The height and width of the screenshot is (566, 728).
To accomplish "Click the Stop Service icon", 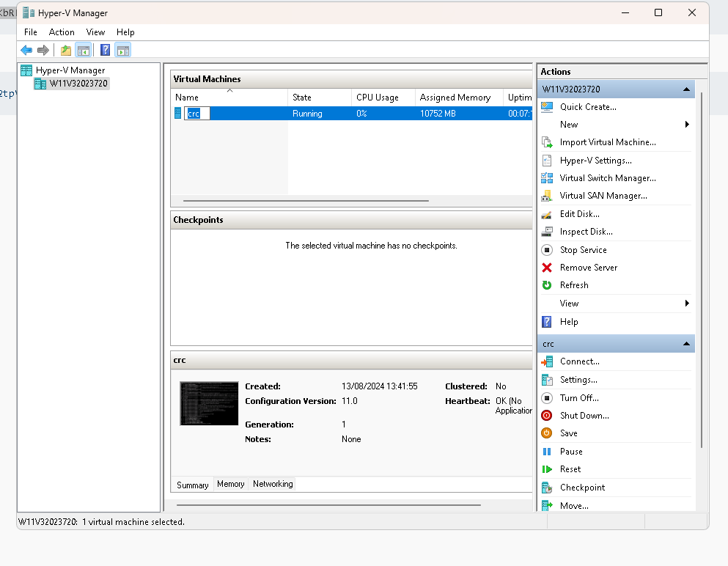I will 547,250.
